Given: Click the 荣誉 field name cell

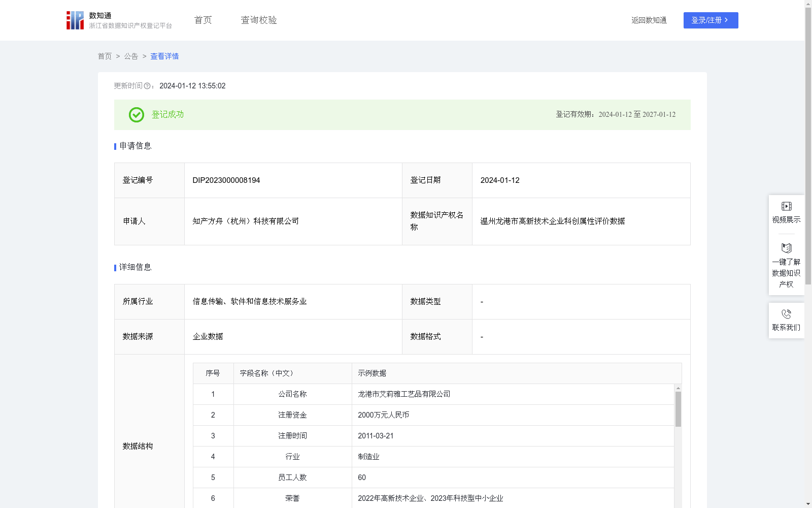Looking at the screenshot, I should pos(292,498).
